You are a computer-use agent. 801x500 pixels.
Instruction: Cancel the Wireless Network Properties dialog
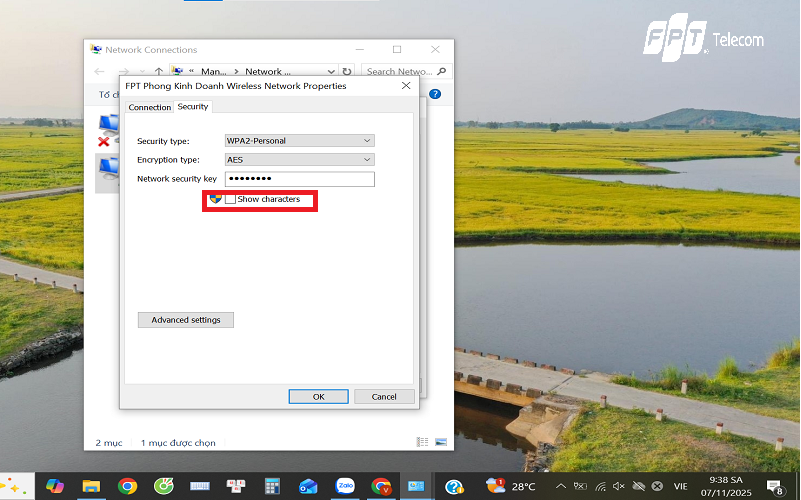tap(384, 397)
